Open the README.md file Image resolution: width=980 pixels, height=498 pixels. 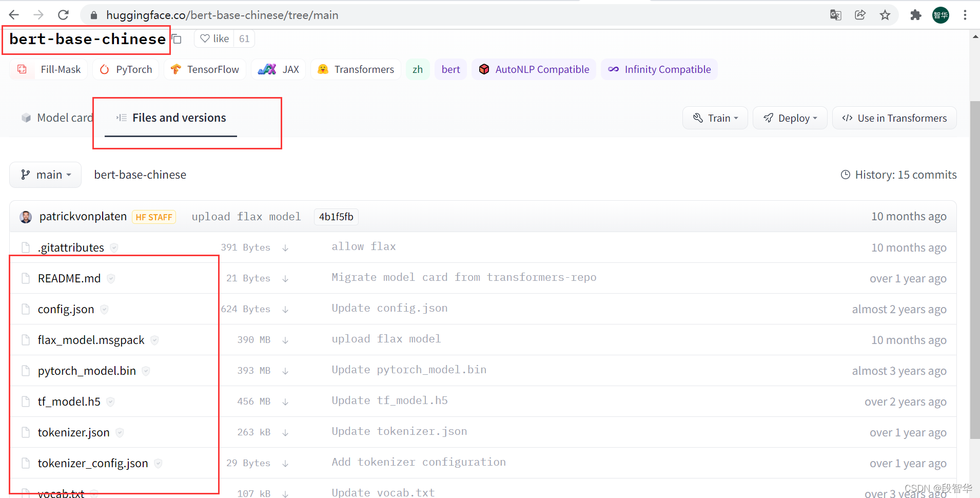pyautogui.click(x=69, y=278)
